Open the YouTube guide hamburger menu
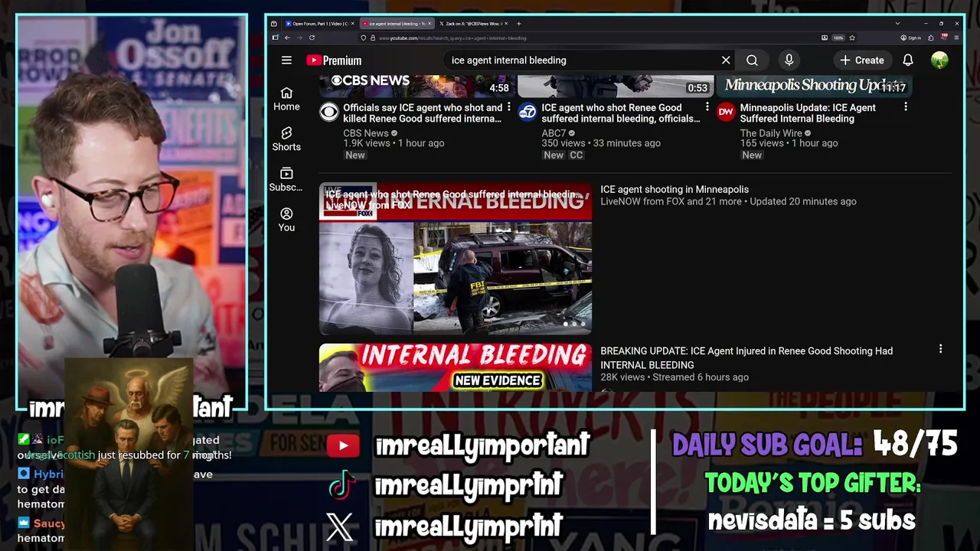This screenshot has width=980, height=551. click(286, 60)
